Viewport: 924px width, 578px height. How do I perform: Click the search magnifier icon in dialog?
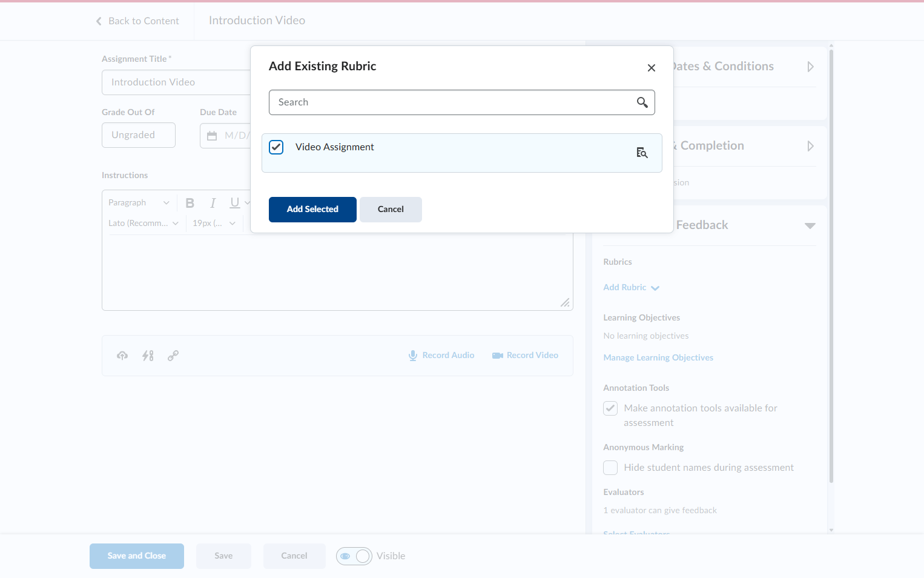point(642,102)
